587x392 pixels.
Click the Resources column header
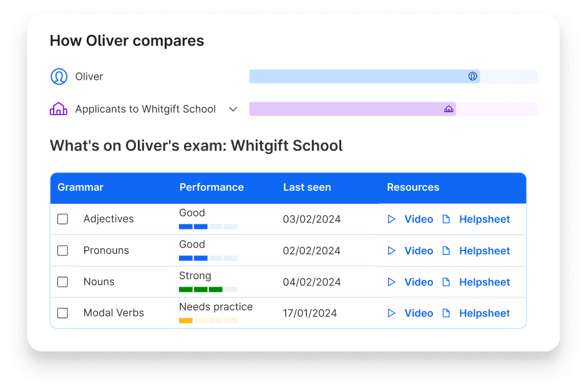pos(413,187)
